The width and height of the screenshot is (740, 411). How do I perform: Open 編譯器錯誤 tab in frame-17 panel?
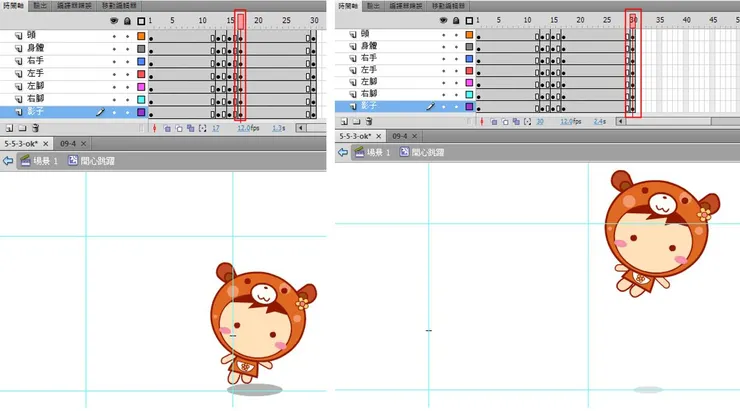click(x=74, y=6)
